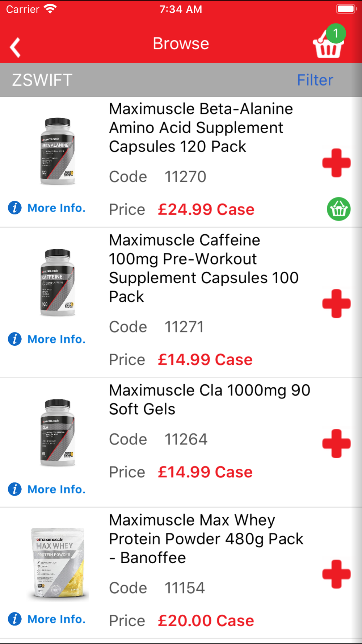
Task: Tap info icon beside Caffeine product
Action: coord(15,339)
